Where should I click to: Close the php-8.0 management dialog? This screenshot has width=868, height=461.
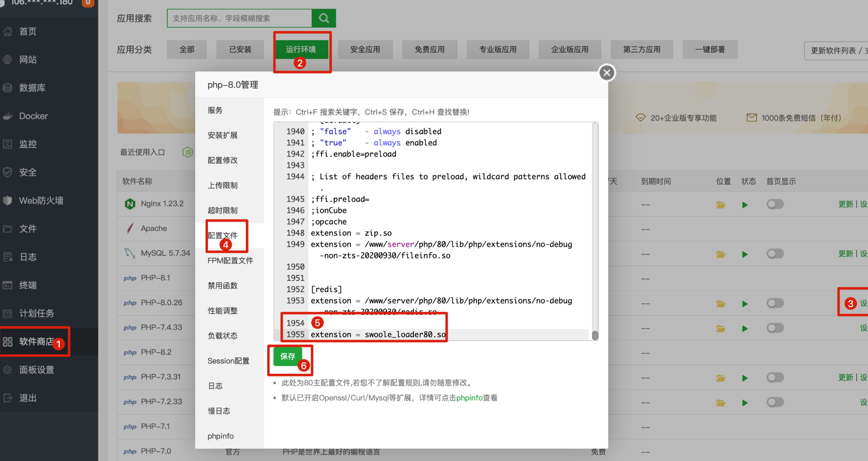point(607,73)
